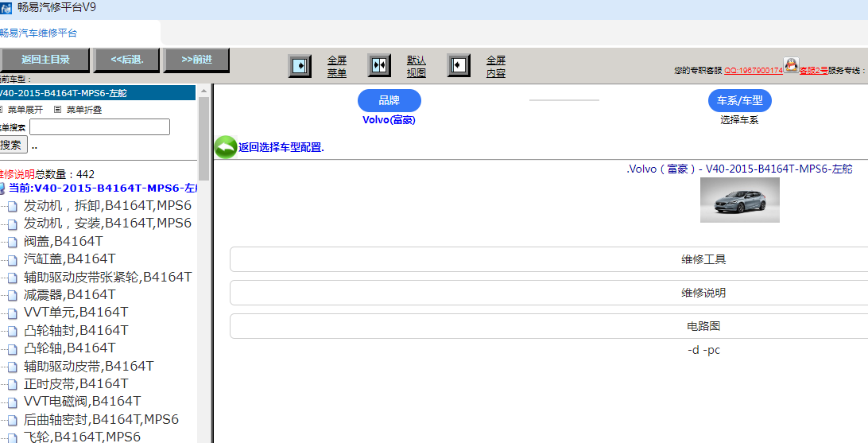Open VVT电磁阀,B4164T tree entry
This screenshot has height=443, width=868.
[x=83, y=402]
